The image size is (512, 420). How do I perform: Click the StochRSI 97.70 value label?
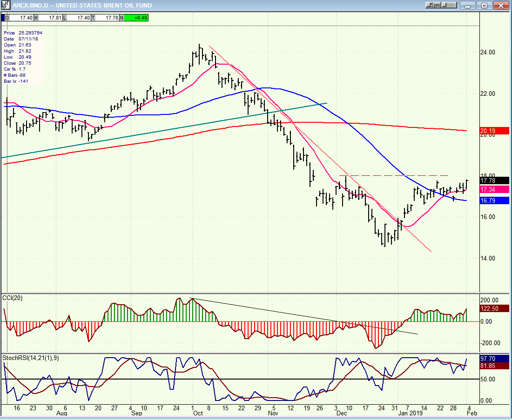pyautogui.click(x=494, y=359)
